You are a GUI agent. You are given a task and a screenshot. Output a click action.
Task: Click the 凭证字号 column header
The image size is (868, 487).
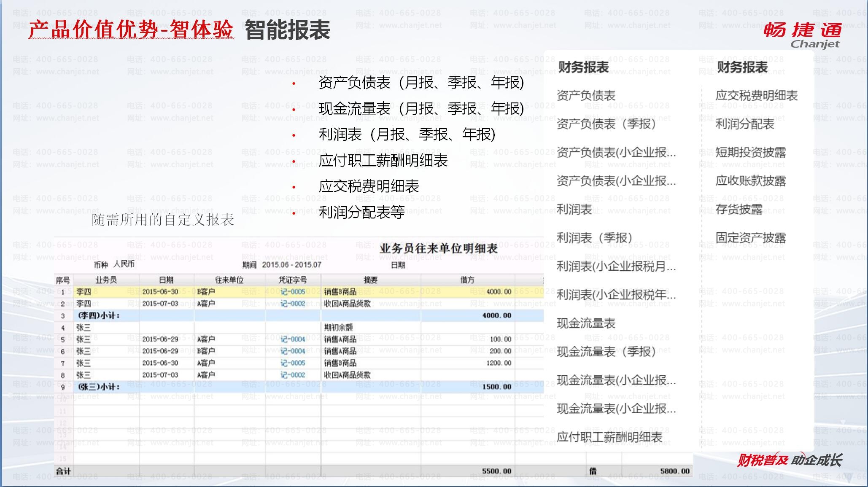[x=293, y=280]
